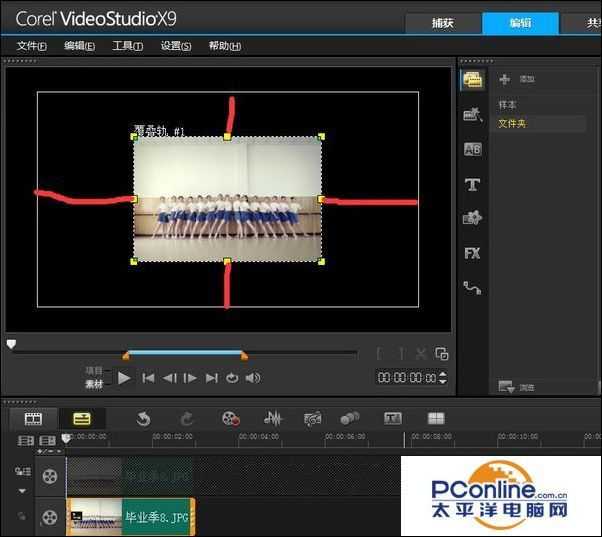Click the Undo arrow in timeline toolbar
This screenshot has width=602, height=537.
tap(143, 419)
